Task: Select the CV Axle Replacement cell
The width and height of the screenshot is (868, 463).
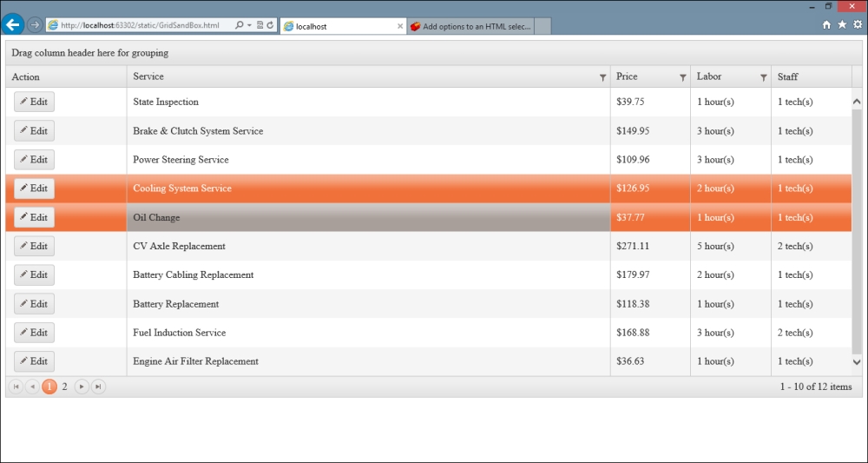Action: tap(369, 246)
